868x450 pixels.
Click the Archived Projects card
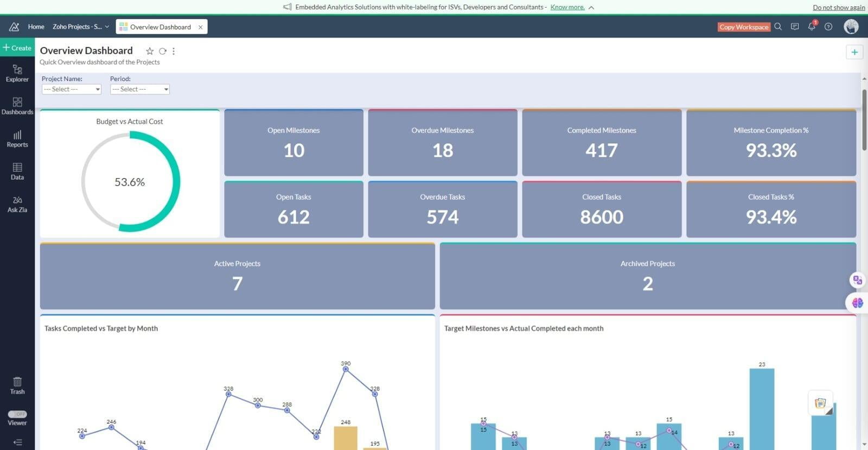tap(648, 276)
